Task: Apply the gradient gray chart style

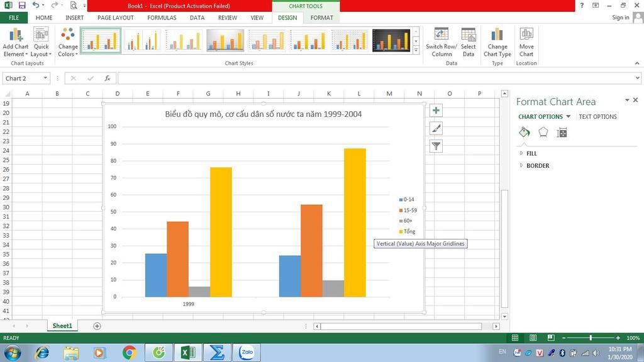Action: tap(225, 40)
